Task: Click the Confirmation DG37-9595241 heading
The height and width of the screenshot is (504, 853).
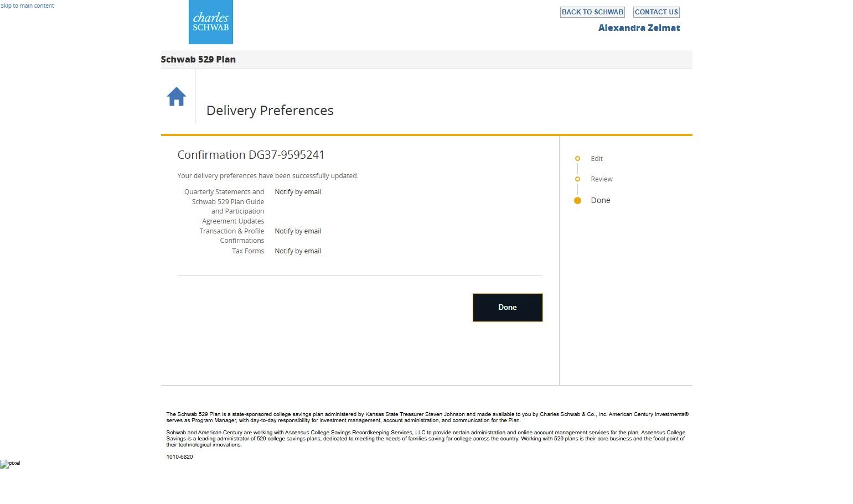Action: (x=251, y=155)
